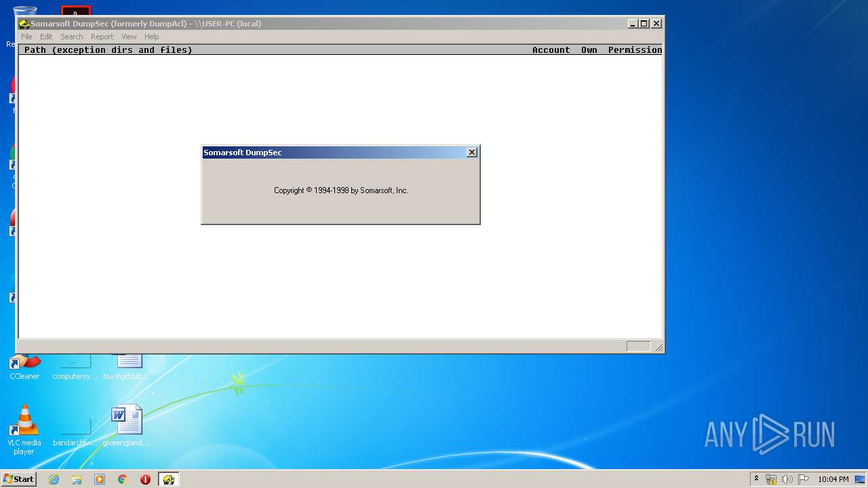Image resolution: width=868 pixels, height=488 pixels.
Task: Click the 10:04 PM system clock
Action: pyautogui.click(x=833, y=479)
